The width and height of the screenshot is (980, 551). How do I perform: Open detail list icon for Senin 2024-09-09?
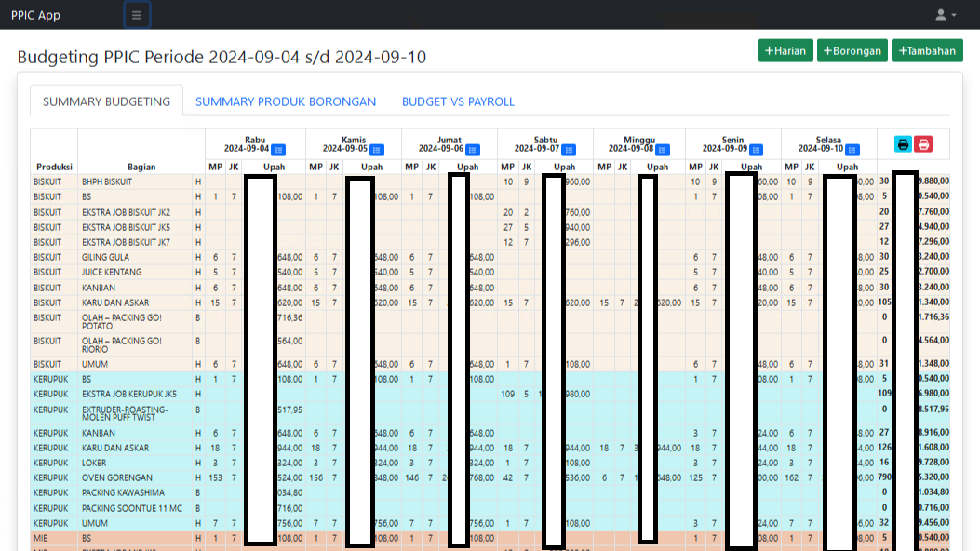point(757,149)
